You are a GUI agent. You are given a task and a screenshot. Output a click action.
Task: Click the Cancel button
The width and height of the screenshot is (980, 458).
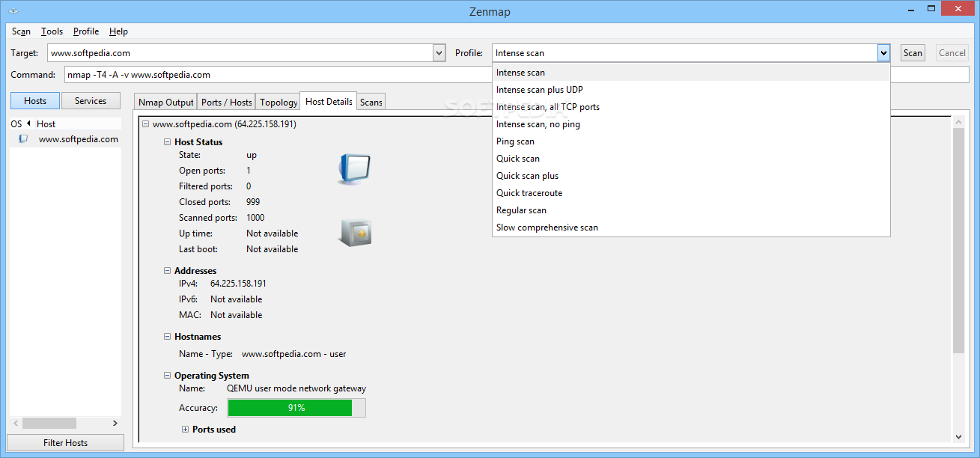[x=952, y=53]
